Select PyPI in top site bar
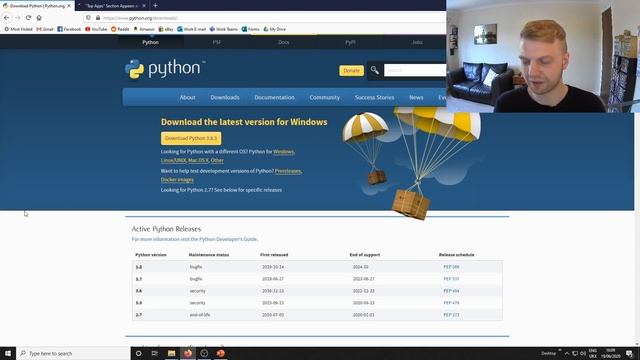This screenshot has width=640, height=360. 350,42
